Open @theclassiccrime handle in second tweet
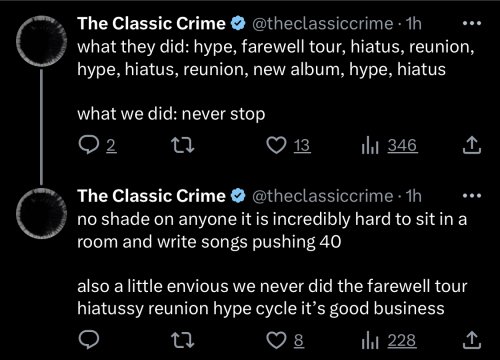The width and height of the screenshot is (500, 360). (322, 196)
